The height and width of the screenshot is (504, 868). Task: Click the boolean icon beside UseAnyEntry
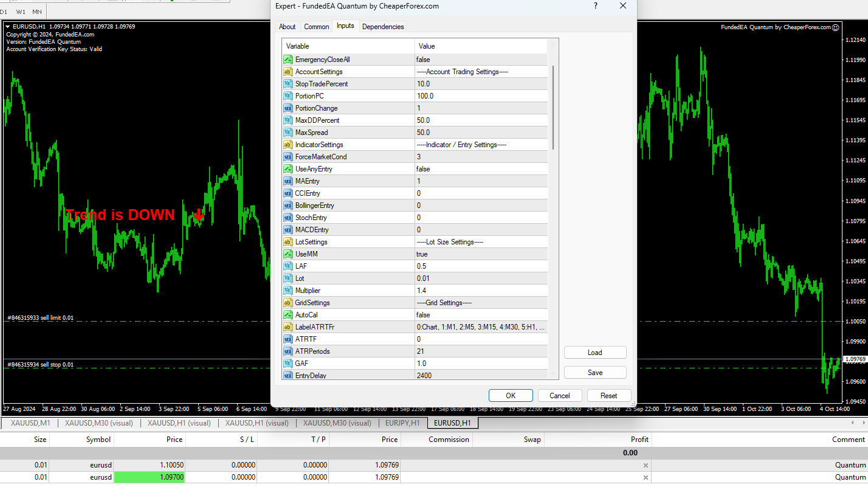point(288,169)
